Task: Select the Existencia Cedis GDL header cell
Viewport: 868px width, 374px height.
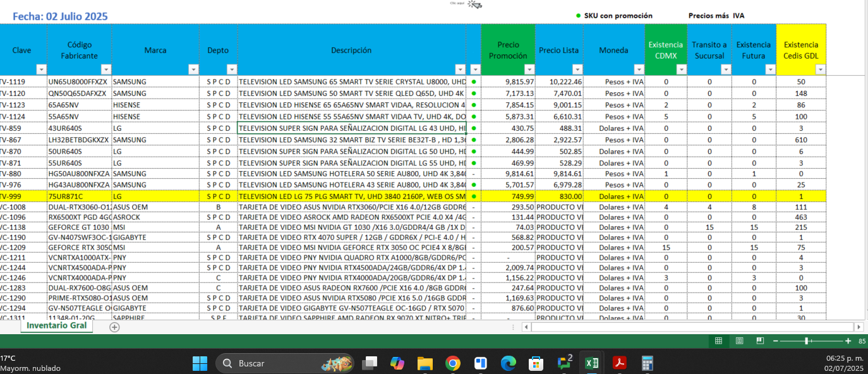Action: tap(801, 50)
